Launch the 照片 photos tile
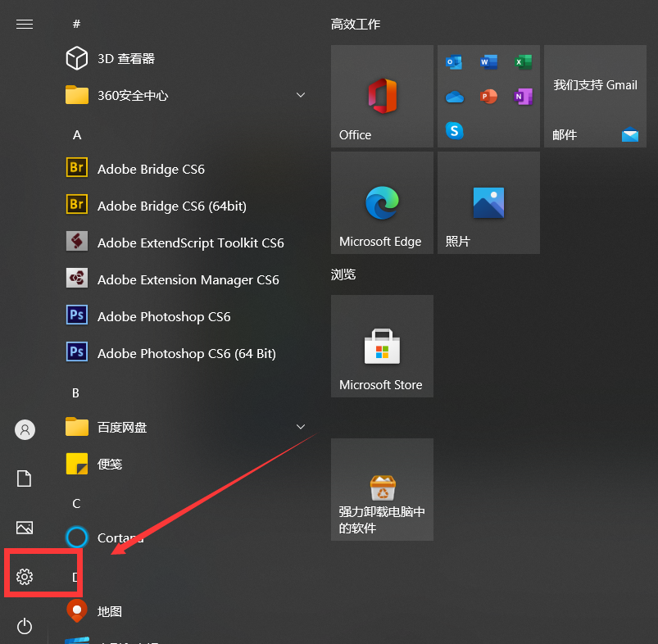This screenshot has width=658, height=644. [x=488, y=202]
